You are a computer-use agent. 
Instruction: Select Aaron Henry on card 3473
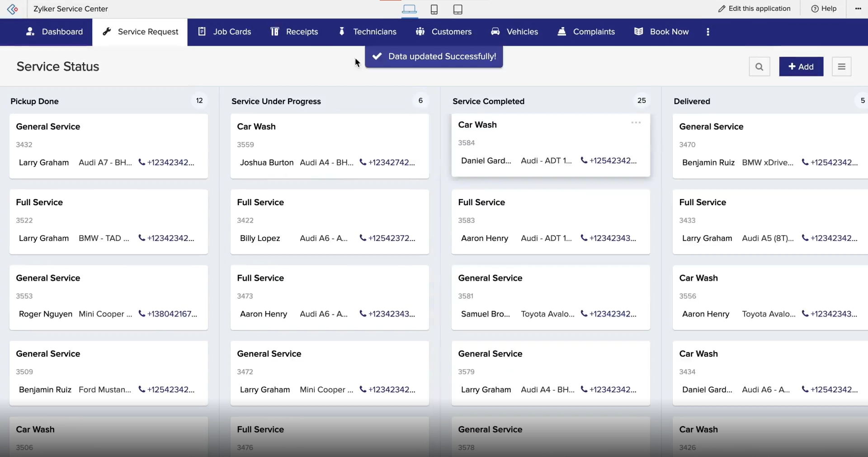264,314
